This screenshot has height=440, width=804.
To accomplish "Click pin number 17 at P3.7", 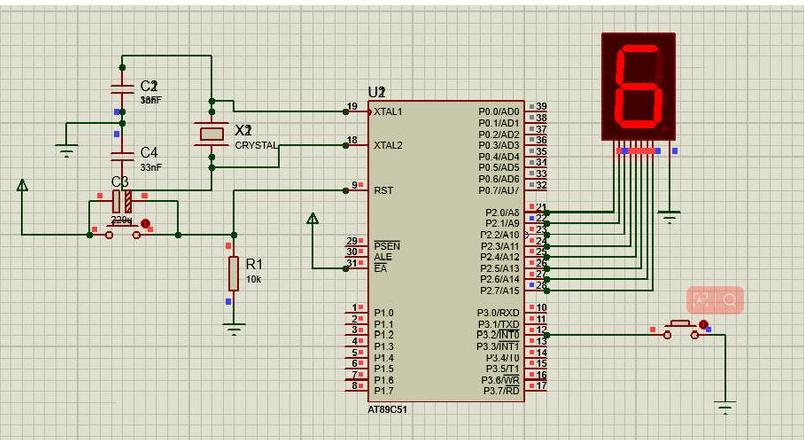I will pyautogui.click(x=541, y=386).
